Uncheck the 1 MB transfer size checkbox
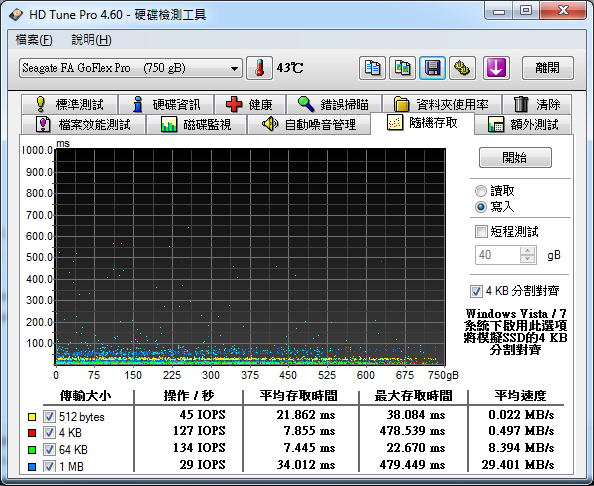The width and height of the screenshot is (594, 486). tap(49, 466)
